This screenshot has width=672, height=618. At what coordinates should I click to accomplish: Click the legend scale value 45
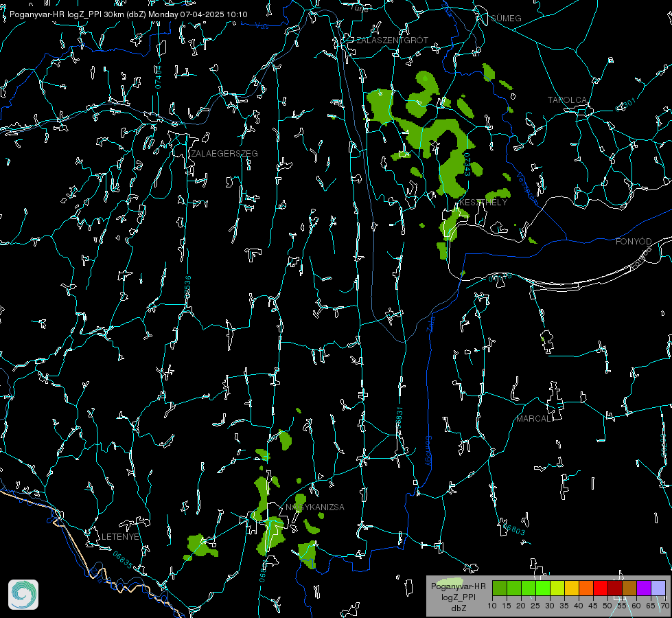[592, 606]
